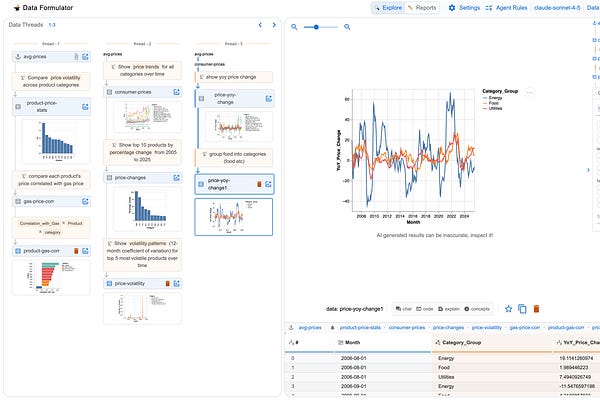
Task: Click the zoom in magnifier icon
Action: [x=347, y=27]
